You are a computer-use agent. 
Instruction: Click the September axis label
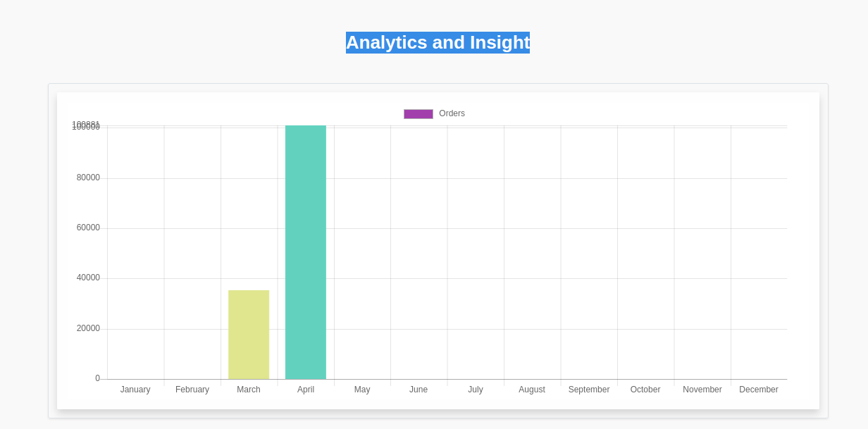pyautogui.click(x=589, y=390)
